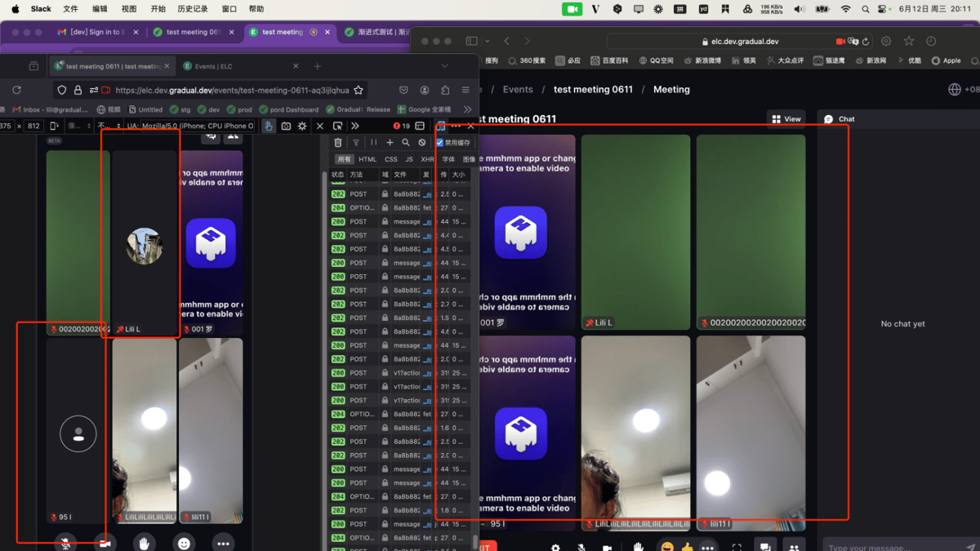Open Wi-Fi status in macOS menu bar
Image resolution: width=980 pixels, height=551 pixels.
coord(845,9)
